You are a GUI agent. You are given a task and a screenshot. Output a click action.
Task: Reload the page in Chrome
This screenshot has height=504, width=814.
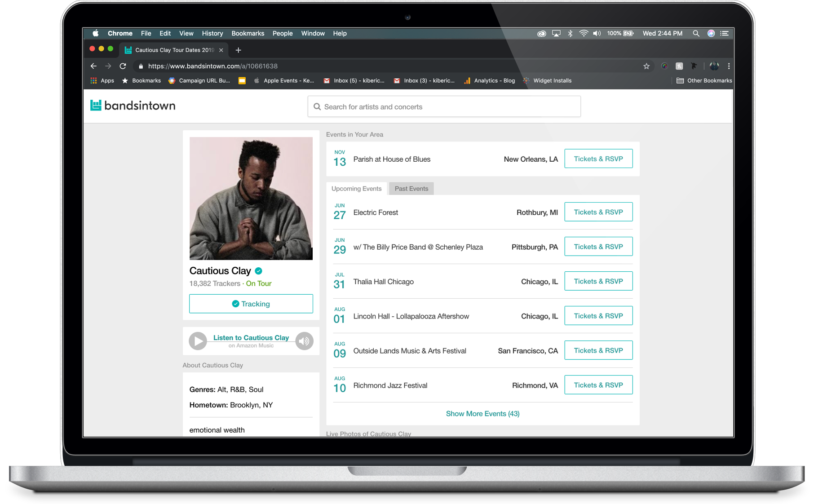pos(123,66)
